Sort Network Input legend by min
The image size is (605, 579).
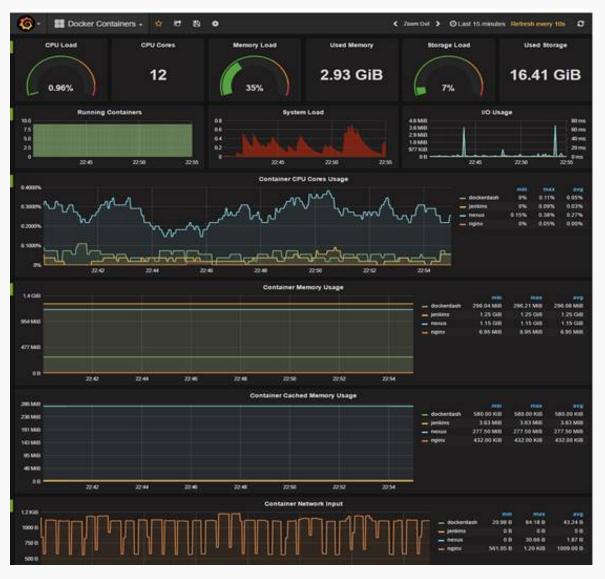click(x=507, y=514)
